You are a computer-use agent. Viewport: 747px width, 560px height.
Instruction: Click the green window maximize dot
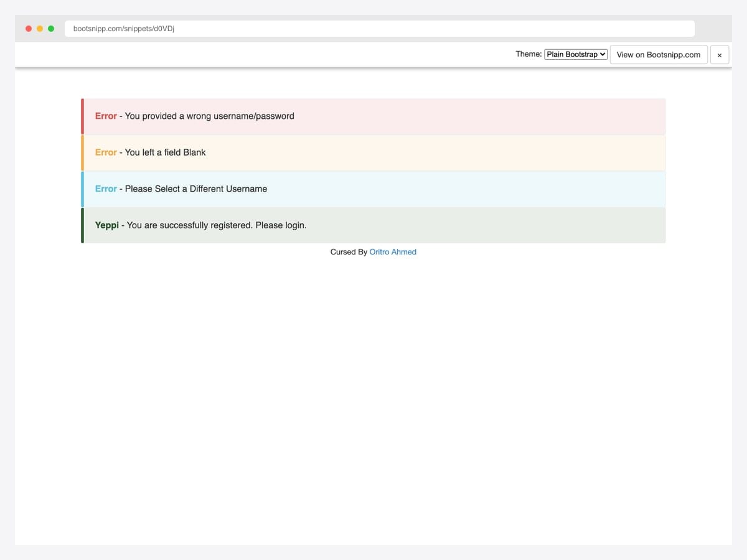point(51,29)
